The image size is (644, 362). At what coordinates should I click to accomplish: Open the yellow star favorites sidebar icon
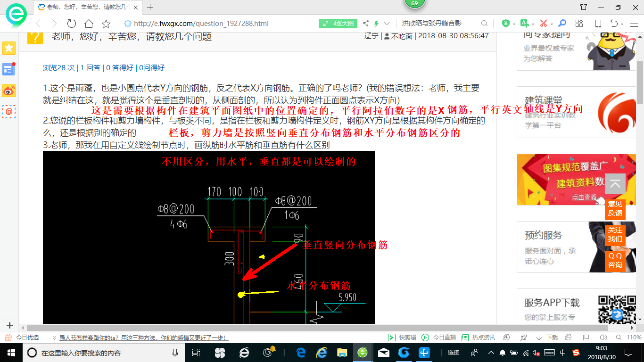[x=9, y=48]
